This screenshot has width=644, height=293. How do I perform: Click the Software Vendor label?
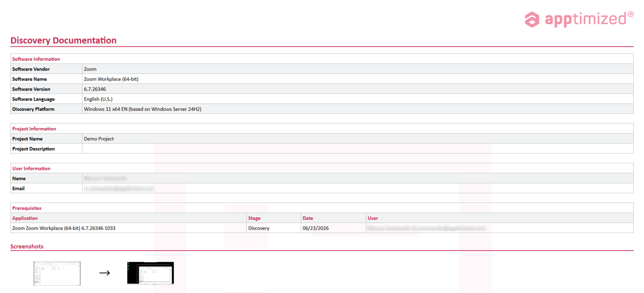point(31,69)
